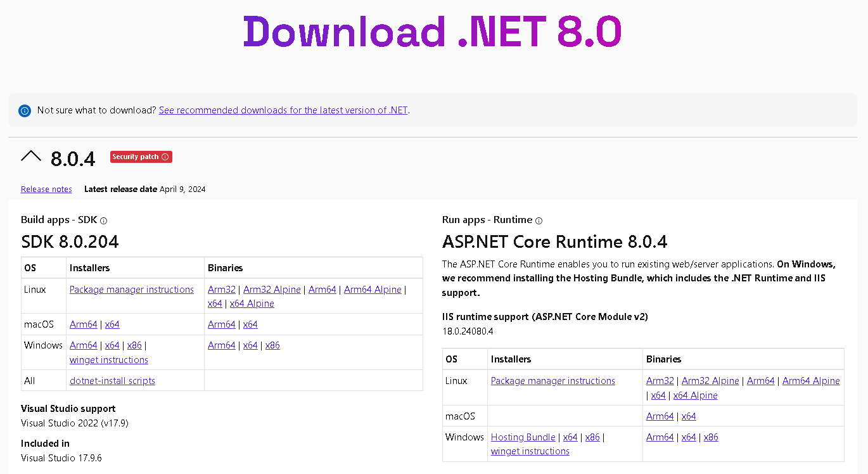This screenshot has width=868, height=474.
Task: Download ASP.NET Runtime macOS x64 binary
Action: pos(689,416)
